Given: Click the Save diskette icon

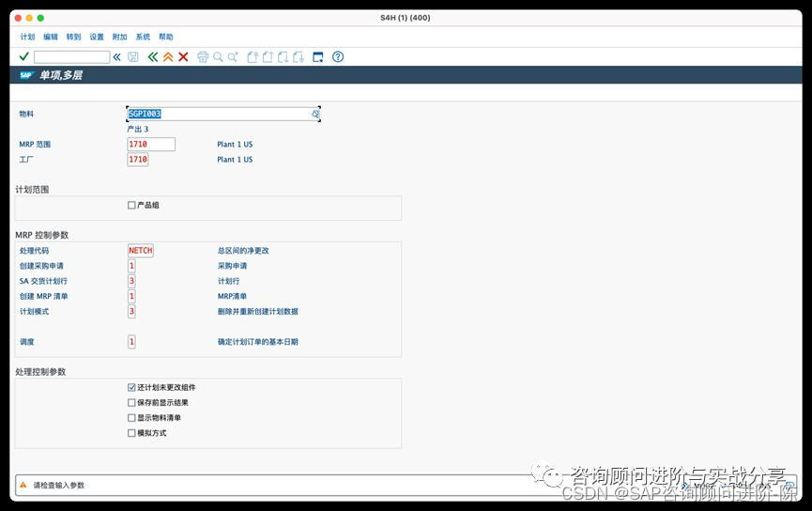Looking at the screenshot, I should point(133,57).
